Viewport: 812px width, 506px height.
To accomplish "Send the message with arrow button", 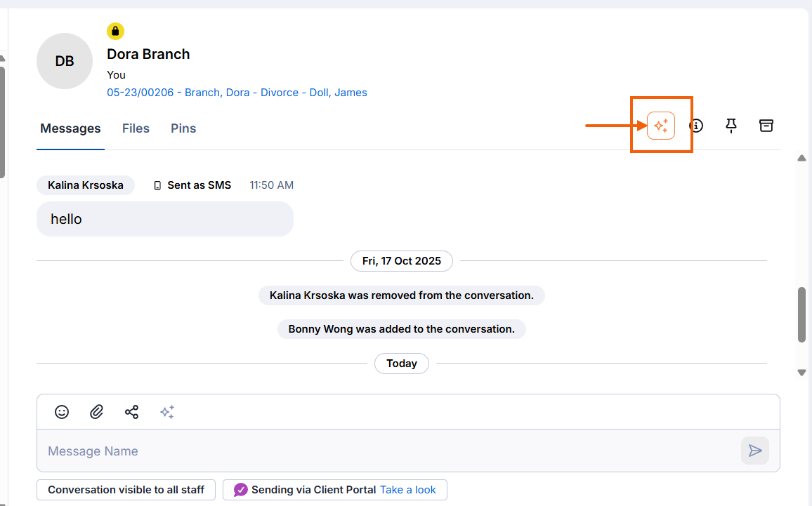I will (x=754, y=451).
